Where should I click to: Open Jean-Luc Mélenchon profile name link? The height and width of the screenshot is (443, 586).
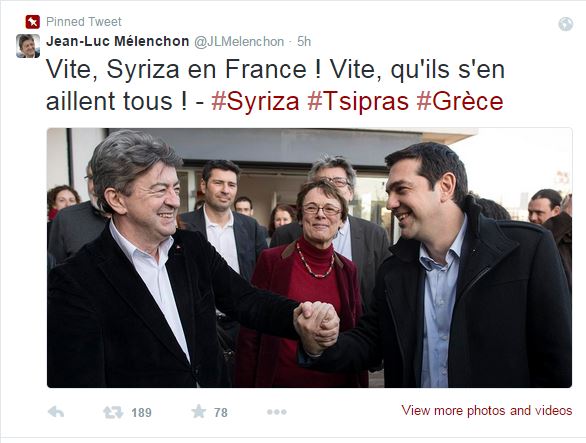(118, 41)
